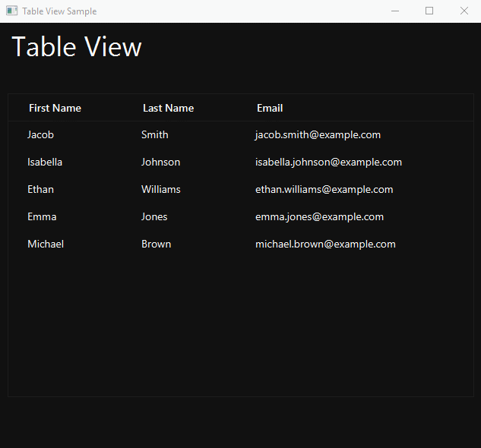Sort by the Last Name column header
Viewport: 481px width, 448px height.
tap(169, 108)
